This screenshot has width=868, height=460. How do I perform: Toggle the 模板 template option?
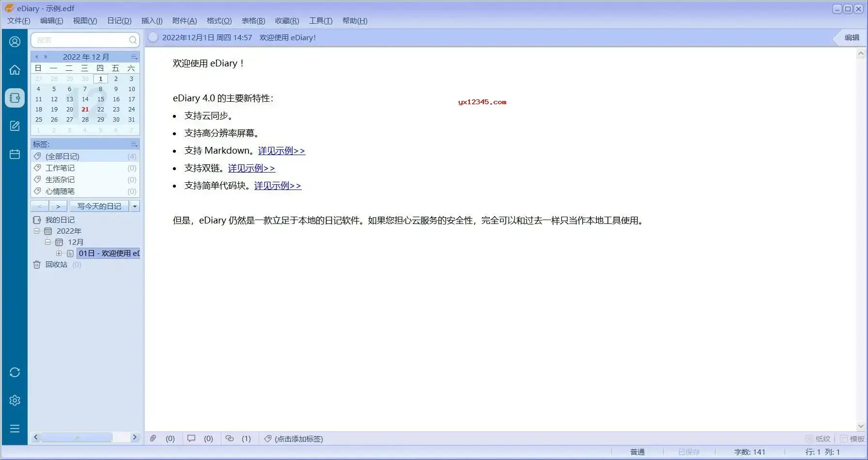pos(852,439)
